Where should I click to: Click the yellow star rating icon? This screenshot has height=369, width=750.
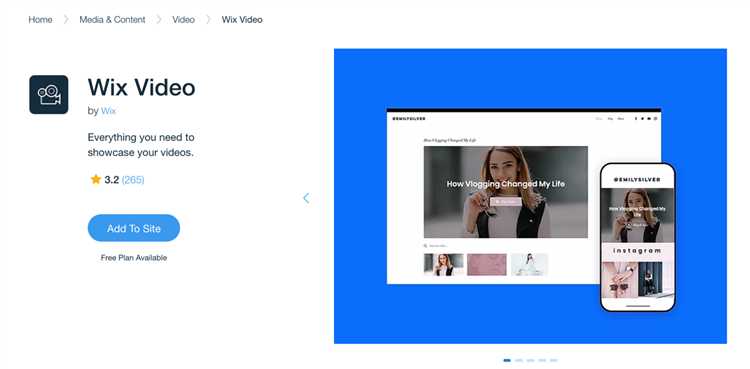coord(96,179)
